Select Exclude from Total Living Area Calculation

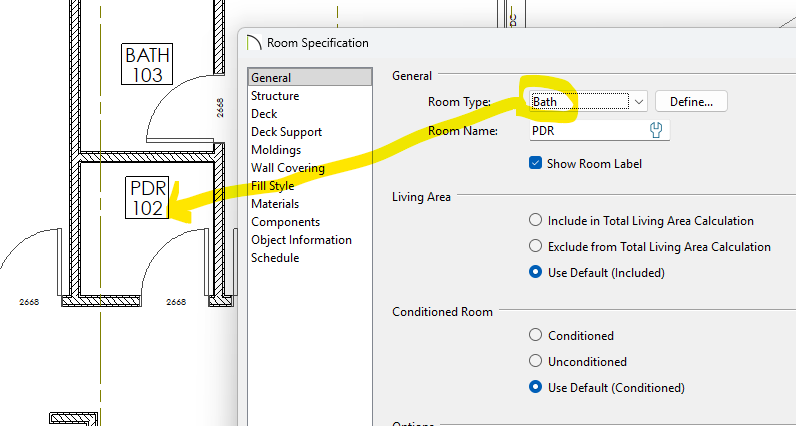click(536, 246)
